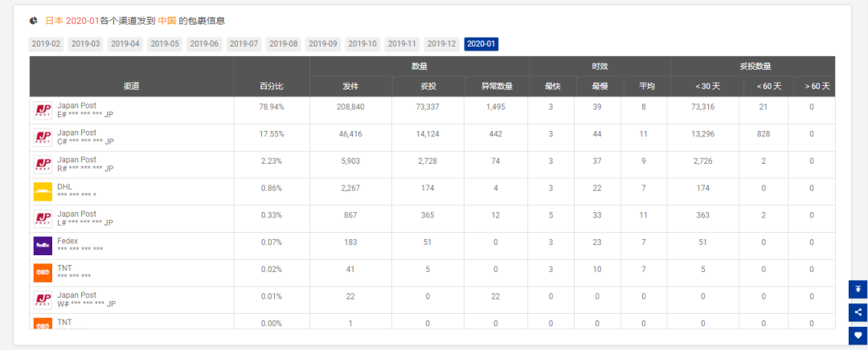Click the Japan Post C# channel logo

(x=43, y=138)
